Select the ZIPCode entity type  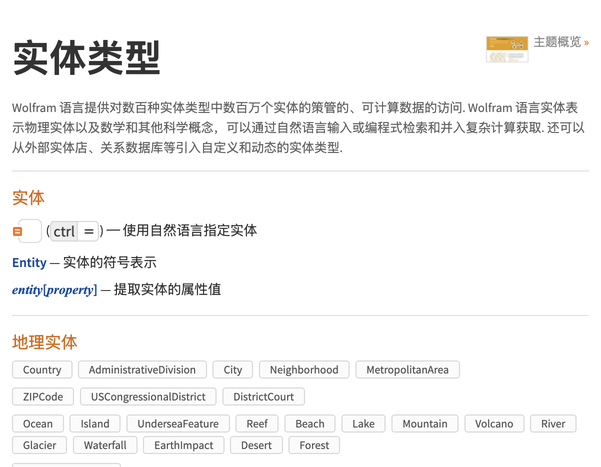[42, 397]
